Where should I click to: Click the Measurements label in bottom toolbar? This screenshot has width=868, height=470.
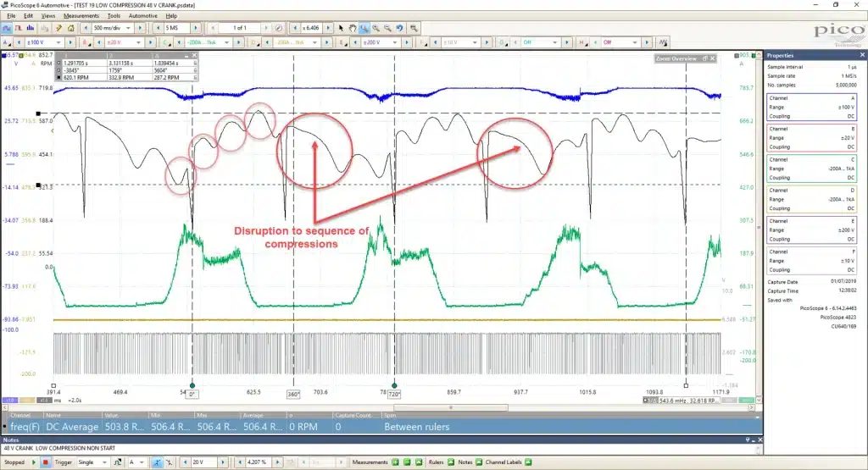tap(370, 462)
